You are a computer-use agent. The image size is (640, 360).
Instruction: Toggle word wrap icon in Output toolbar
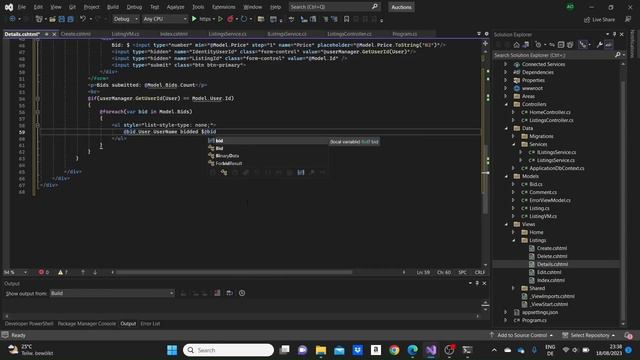click(x=229, y=293)
